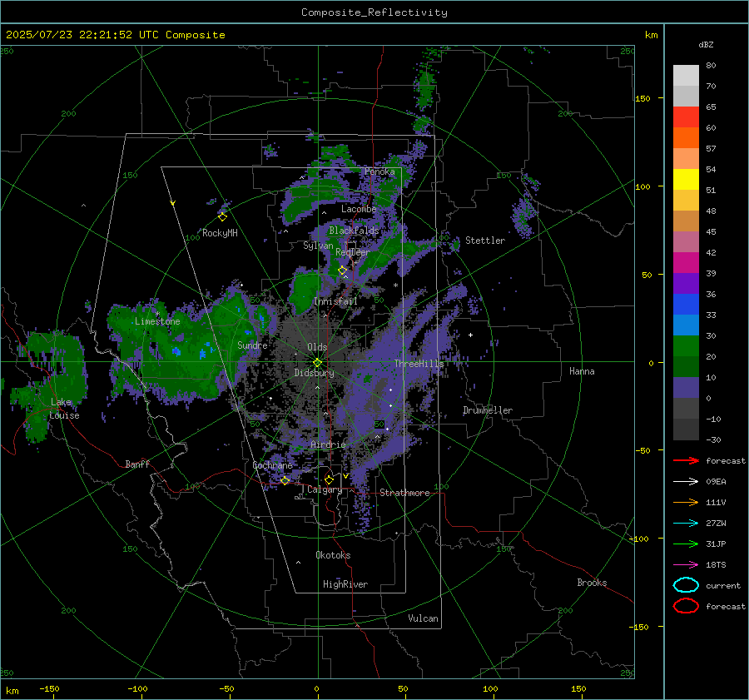Screen dimensions: 749x700
Task: Select the yellow 54–51 dBZ color swatch
Action: [686, 179]
